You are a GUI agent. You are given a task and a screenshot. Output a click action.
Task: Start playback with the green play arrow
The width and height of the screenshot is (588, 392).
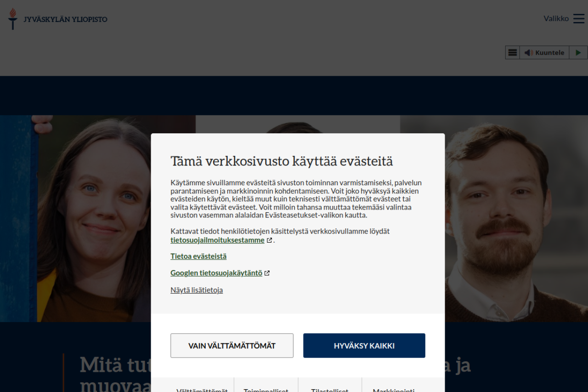click(x=578, y=52)
